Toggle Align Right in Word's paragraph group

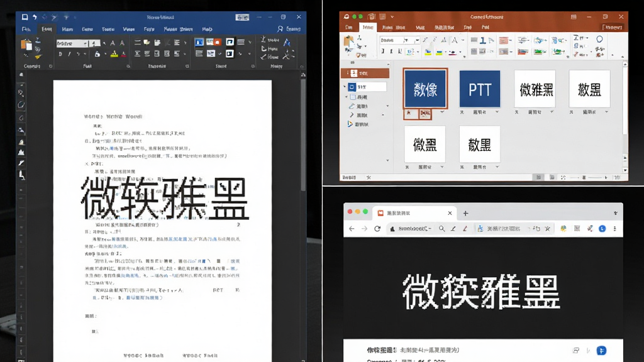157,54
